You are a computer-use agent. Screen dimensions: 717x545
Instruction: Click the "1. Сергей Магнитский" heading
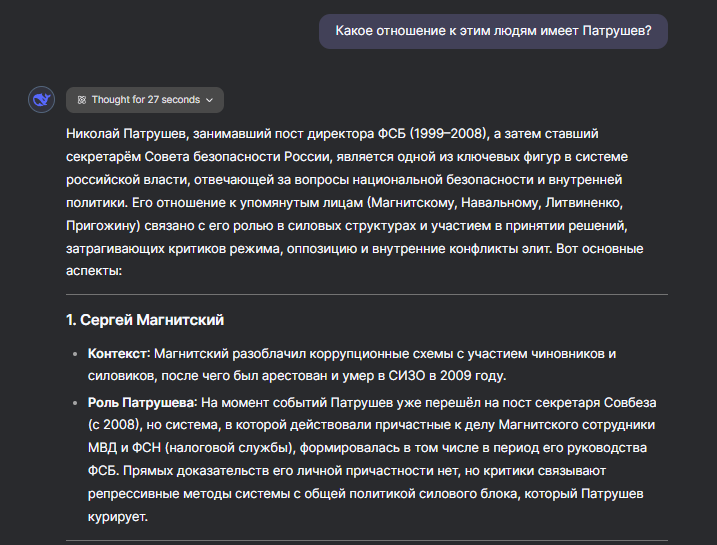point(144,320)
